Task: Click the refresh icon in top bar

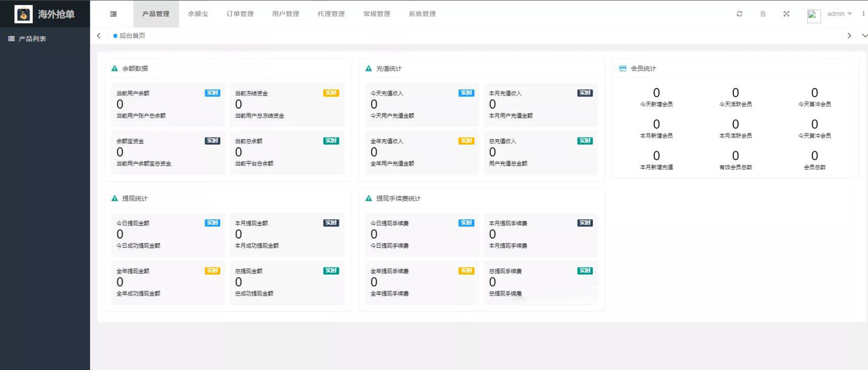Action: pos(739,14)
